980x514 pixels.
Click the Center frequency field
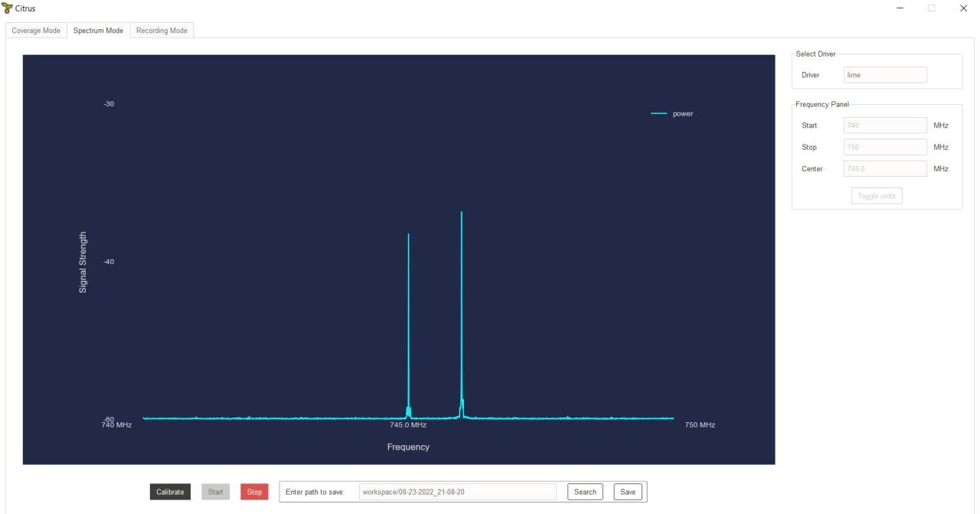tap(885, 168)
